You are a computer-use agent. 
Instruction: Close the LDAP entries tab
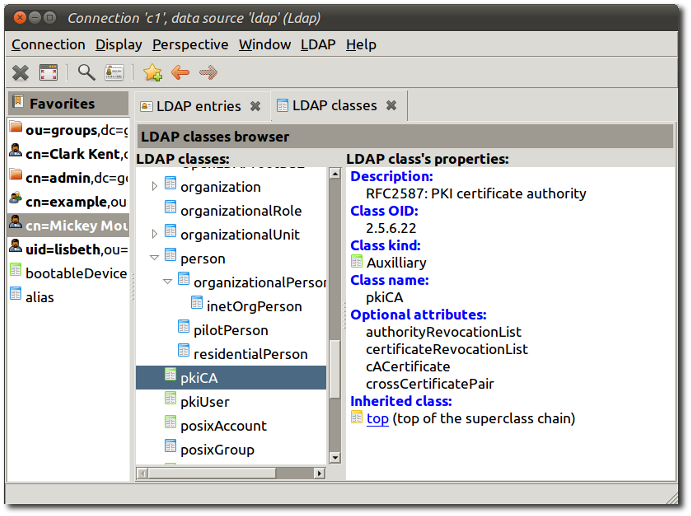255,106
